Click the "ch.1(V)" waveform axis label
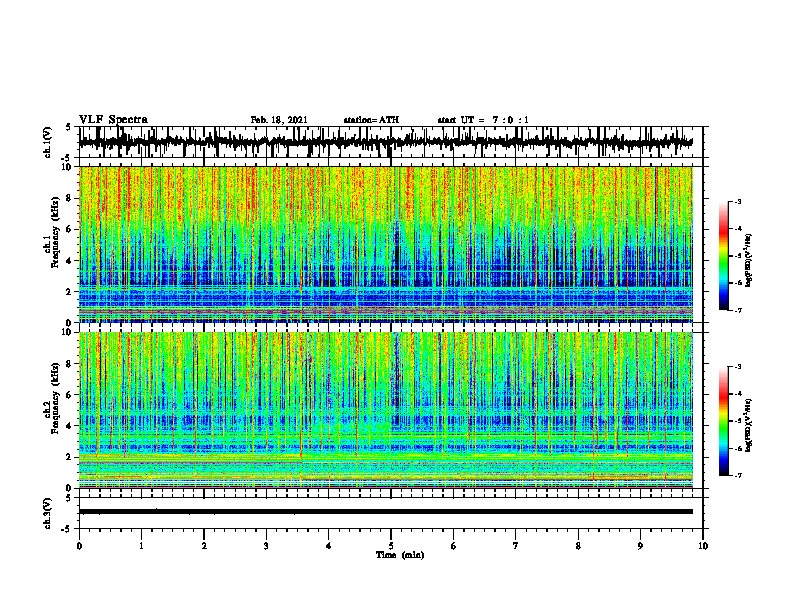Viewport: 792px width, 612px height. coord(48,142)
